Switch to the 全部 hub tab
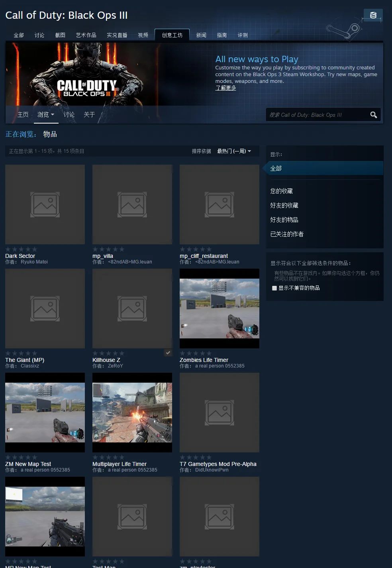This screenshot has width=392, height=568. [19, 35]
